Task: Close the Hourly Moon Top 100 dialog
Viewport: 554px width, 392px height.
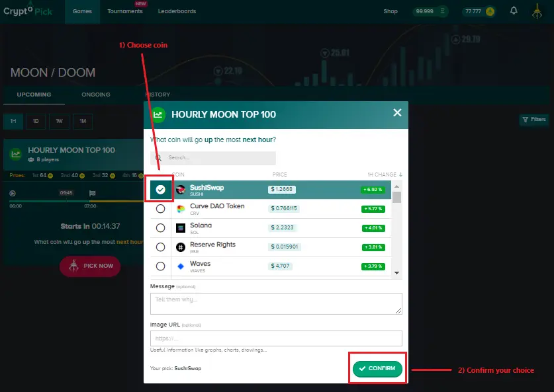Action: click(x=397, y=112)
